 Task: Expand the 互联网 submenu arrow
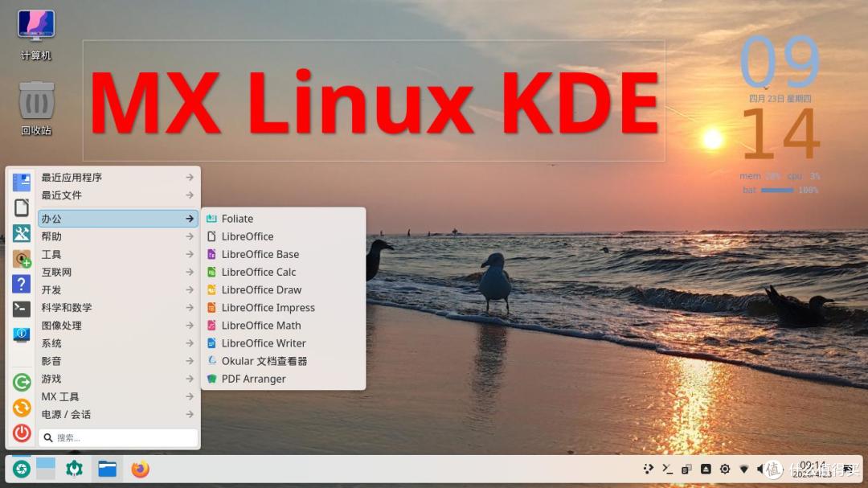190,272
